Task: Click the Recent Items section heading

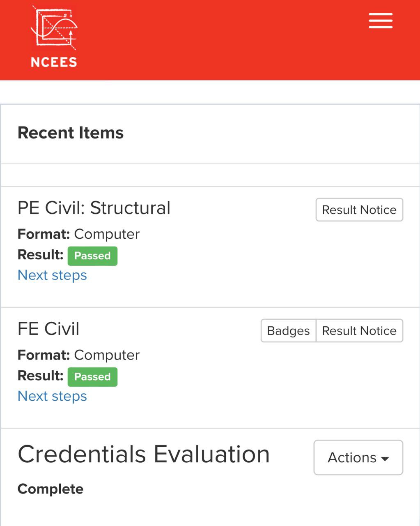Action: pyautogui.click(x=71, y=133)
